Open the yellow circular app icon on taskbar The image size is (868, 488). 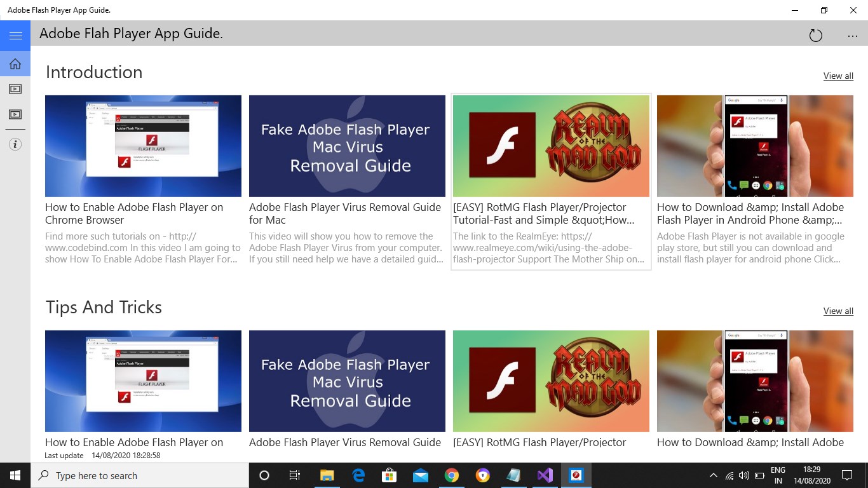click(x=483, y=475)
